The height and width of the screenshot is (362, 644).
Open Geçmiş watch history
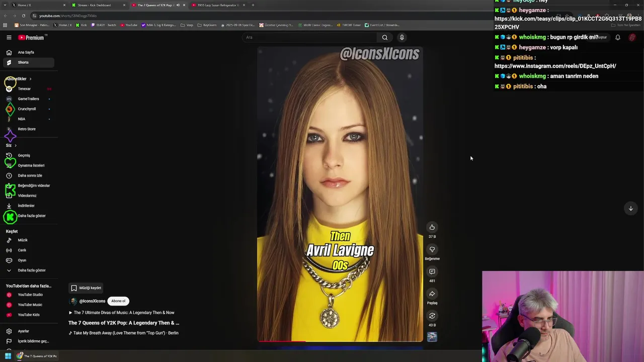pyautogui.click(x=29, y=155)
